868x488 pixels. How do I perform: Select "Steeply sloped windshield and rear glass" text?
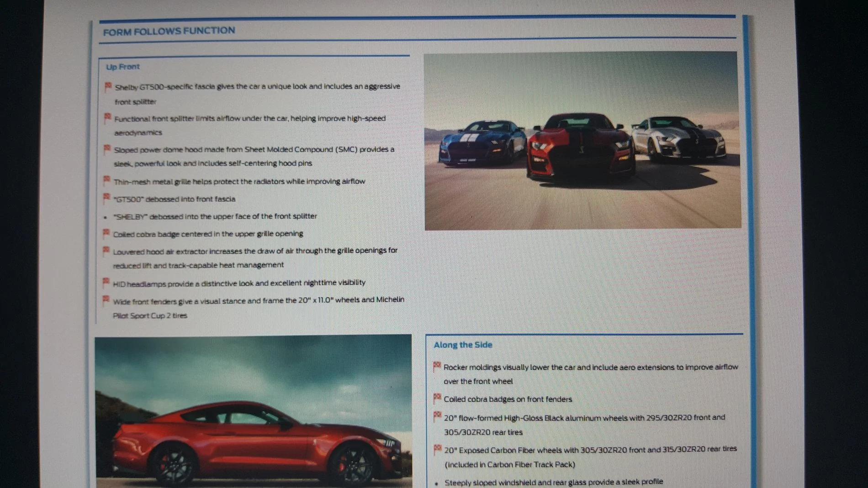coord(516,482)
